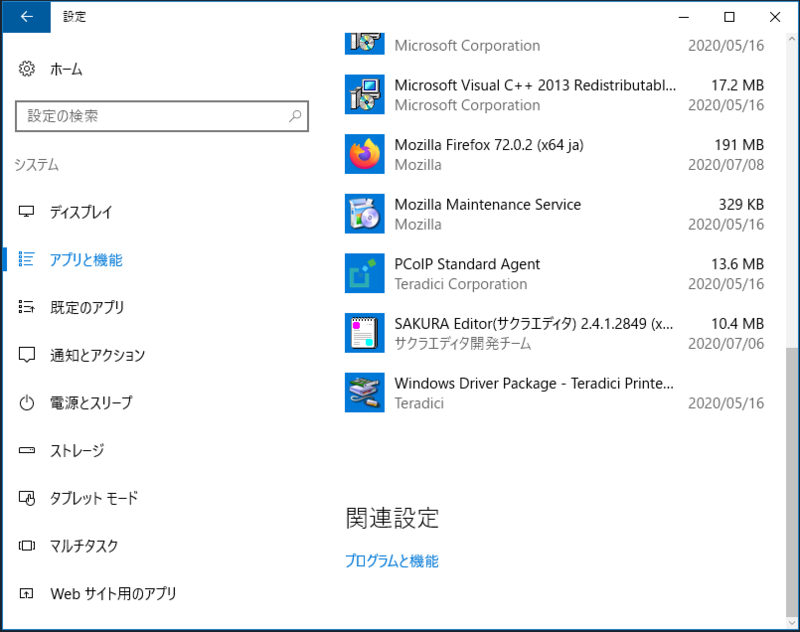Viewport: 800px width, 632px height.
Task: Open 電源とスリープ settings page
Action: [x=91, y=403]
